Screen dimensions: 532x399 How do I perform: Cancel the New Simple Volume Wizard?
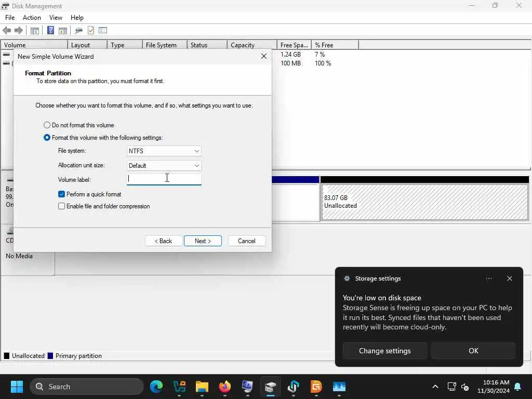[x=247, y=241]
